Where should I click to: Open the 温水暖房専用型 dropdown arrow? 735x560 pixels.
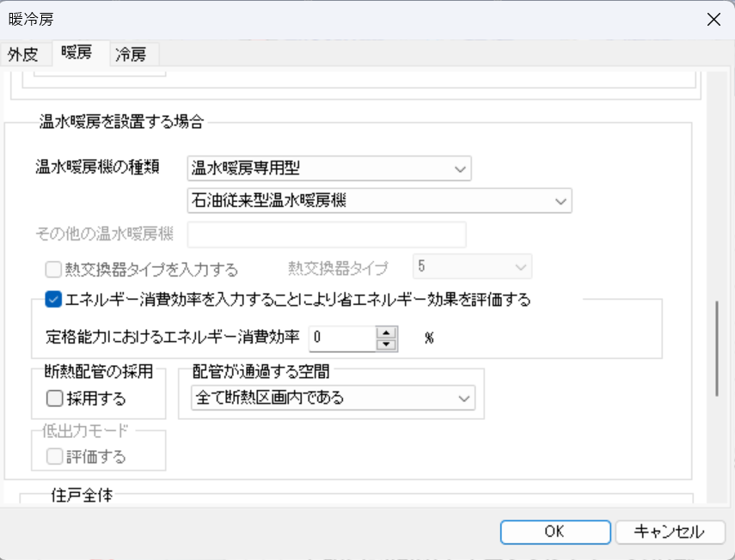460,168
